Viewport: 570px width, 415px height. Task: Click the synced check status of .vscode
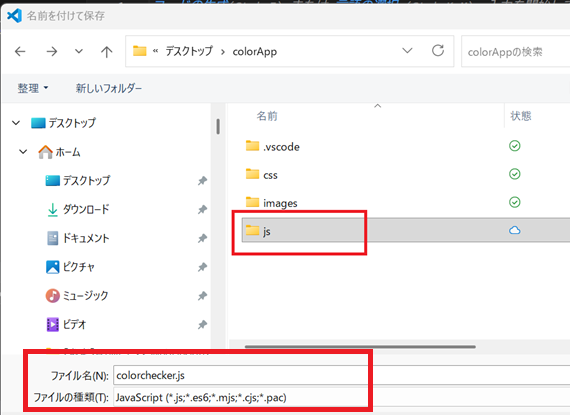point(514,146)
